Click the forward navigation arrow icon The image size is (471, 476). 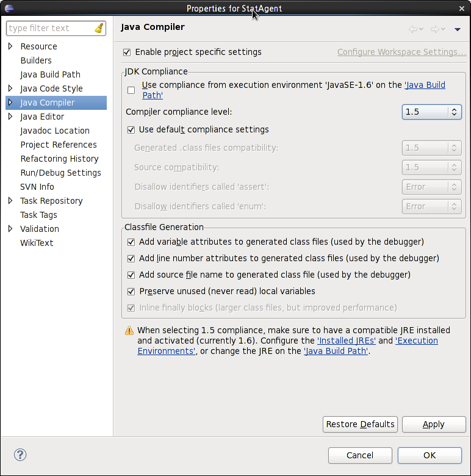click(435, 29)
